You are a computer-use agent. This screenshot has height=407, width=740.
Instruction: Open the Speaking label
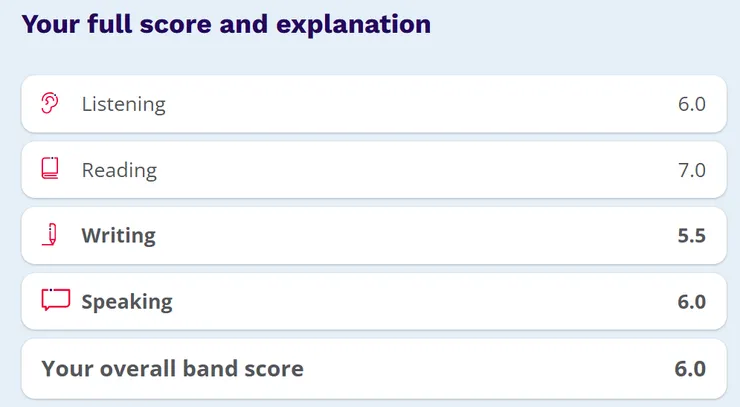[127, 301]
